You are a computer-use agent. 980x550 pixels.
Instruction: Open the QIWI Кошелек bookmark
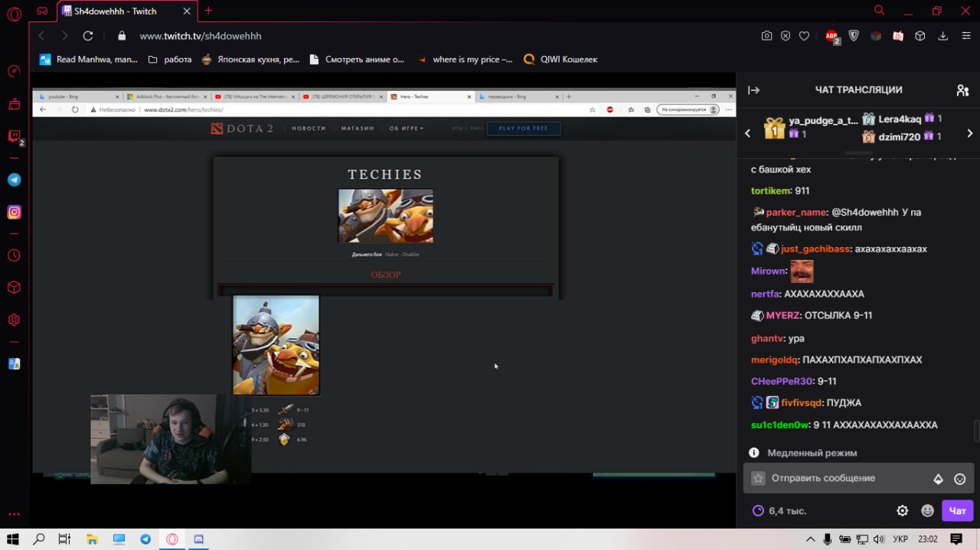pos(560,59)
